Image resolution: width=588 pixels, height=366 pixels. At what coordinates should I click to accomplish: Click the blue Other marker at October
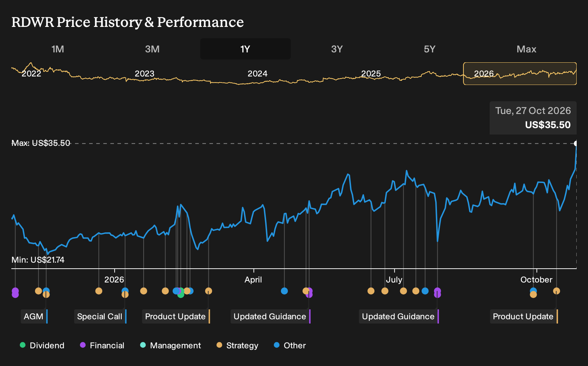click(533, 291)
